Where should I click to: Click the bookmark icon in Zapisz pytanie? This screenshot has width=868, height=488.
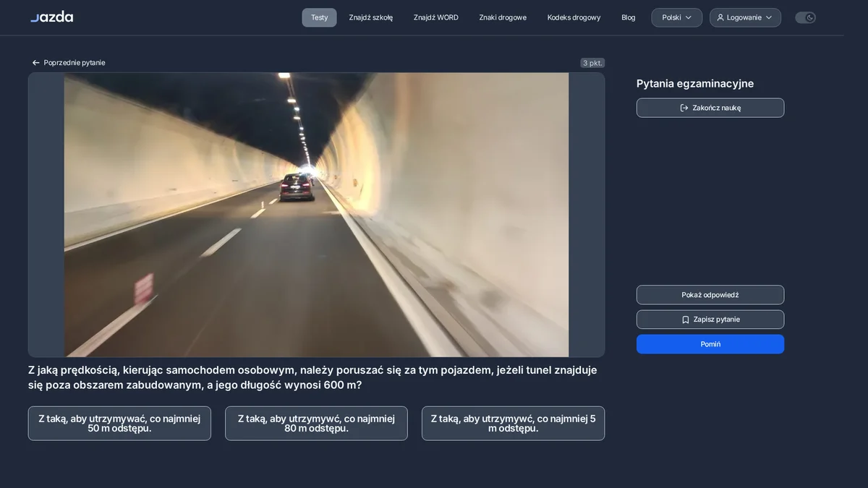tap(686, 320)
